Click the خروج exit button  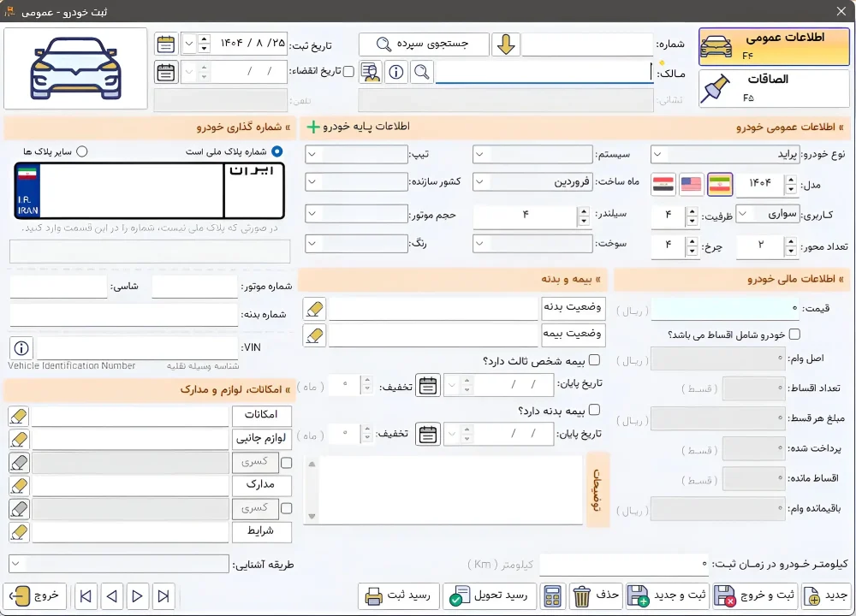pos(35,596)
